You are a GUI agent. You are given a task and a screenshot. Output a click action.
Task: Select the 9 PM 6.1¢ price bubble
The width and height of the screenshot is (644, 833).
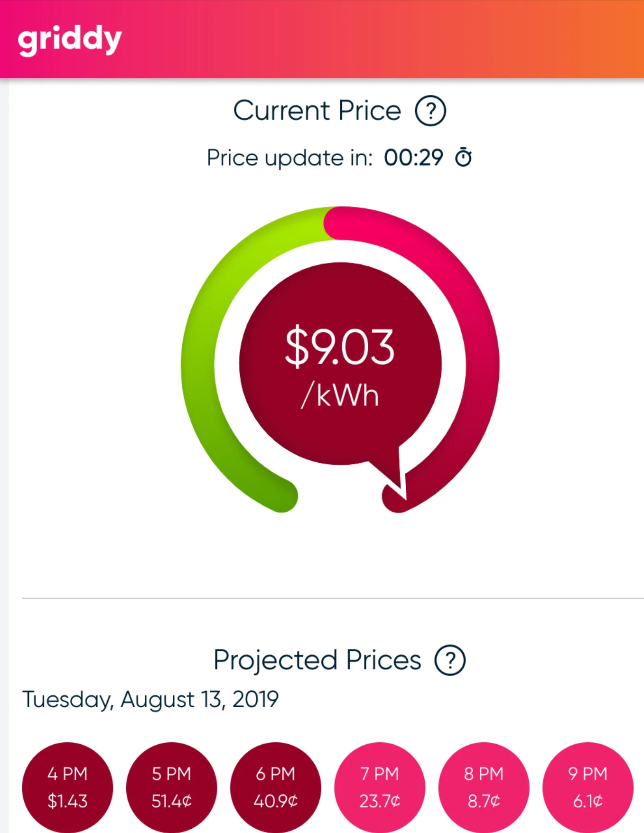(x=588, y=787)
